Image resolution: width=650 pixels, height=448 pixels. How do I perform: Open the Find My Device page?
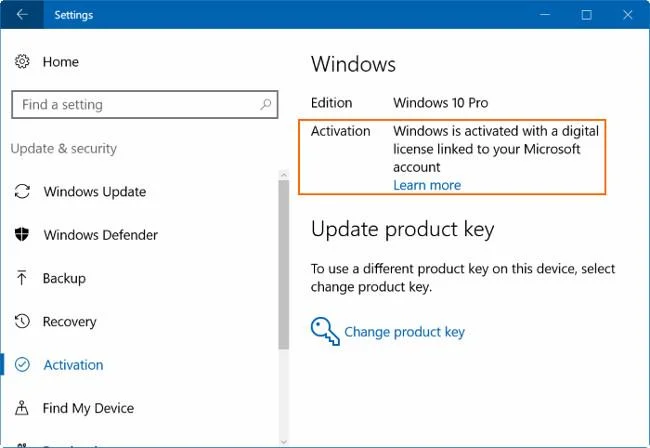click(88, 408)
